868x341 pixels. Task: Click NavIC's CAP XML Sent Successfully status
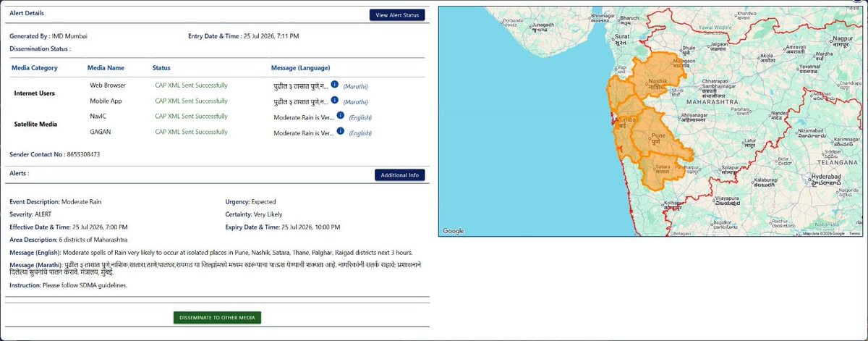pyautogui.click(x=191, y=117)
